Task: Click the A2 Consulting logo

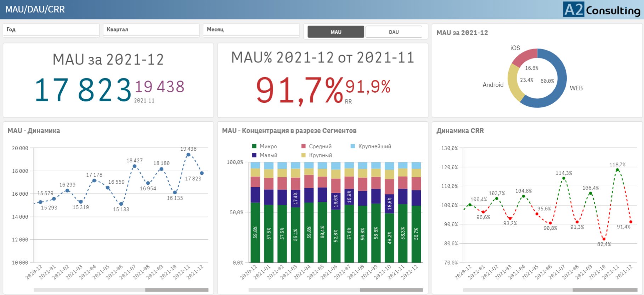Action: (601, 10)
